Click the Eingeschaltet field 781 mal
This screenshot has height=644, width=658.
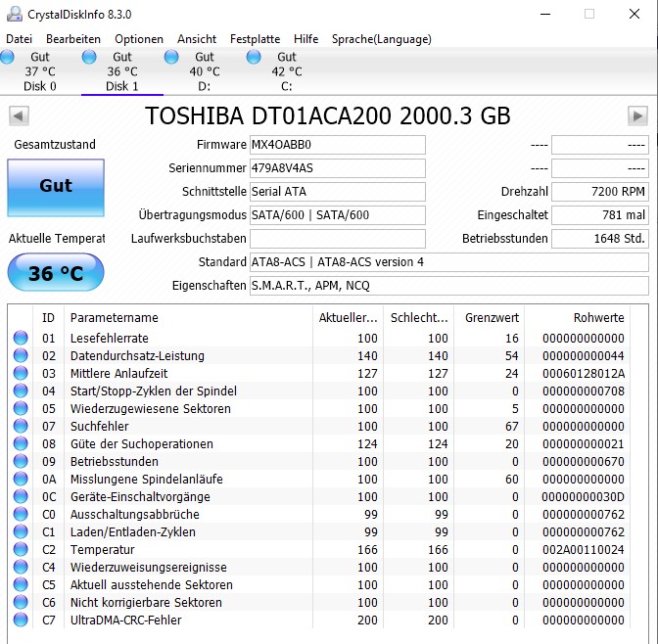(x=600, y=215)
